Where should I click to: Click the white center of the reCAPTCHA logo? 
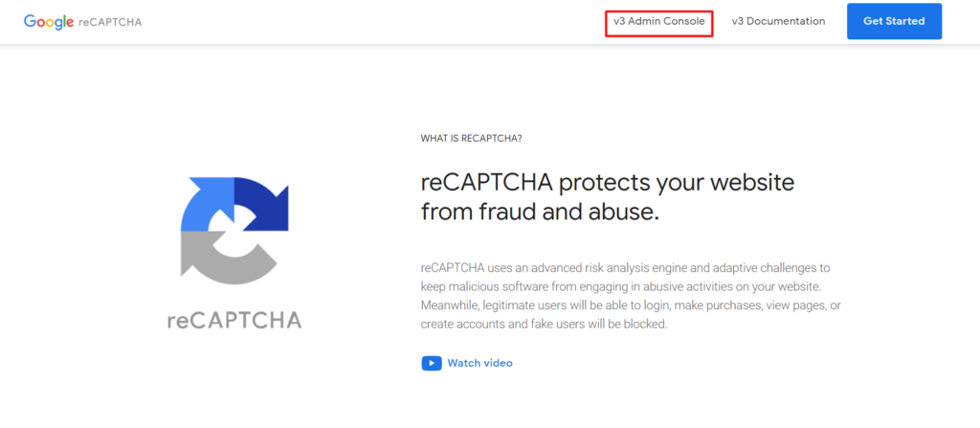point(234,231)
